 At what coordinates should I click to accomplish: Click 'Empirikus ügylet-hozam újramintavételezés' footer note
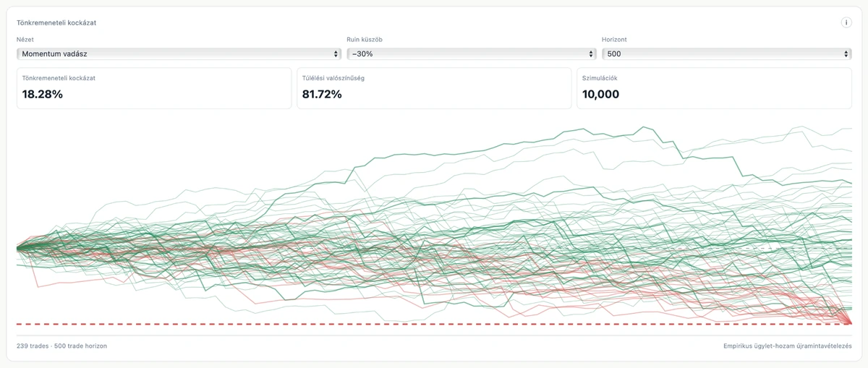click(x=787, y=346)
